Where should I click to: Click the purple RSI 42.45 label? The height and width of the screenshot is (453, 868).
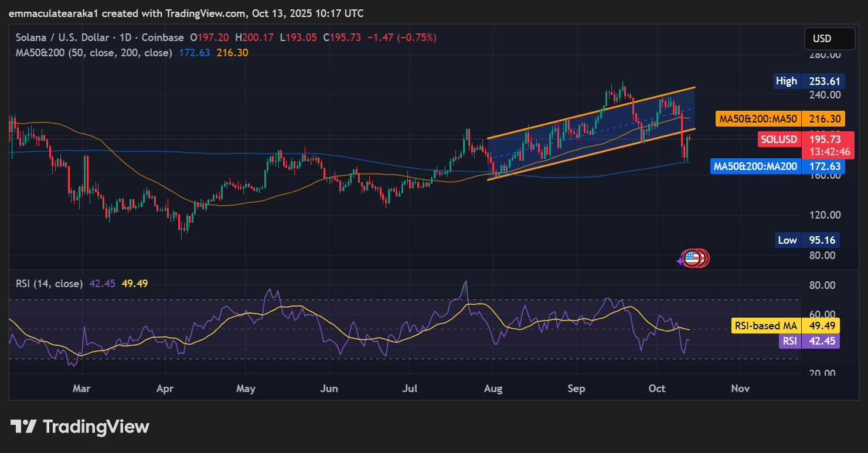tap(809, 341)
